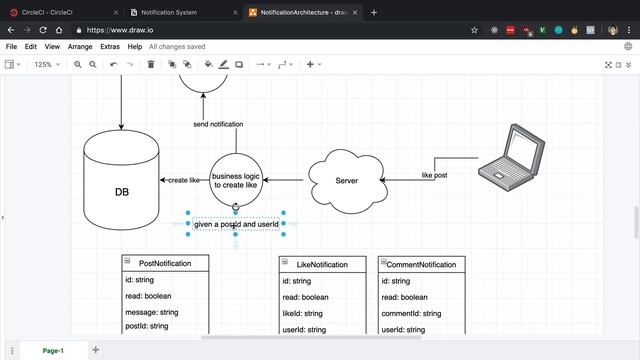The height and width of the screenshot is (360, 640).
Task: Open the view panels dropdown
Action: 12,64
